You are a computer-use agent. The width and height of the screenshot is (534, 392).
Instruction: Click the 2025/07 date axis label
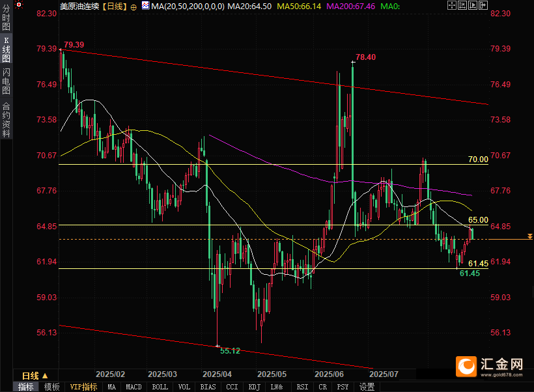(384, 374)
